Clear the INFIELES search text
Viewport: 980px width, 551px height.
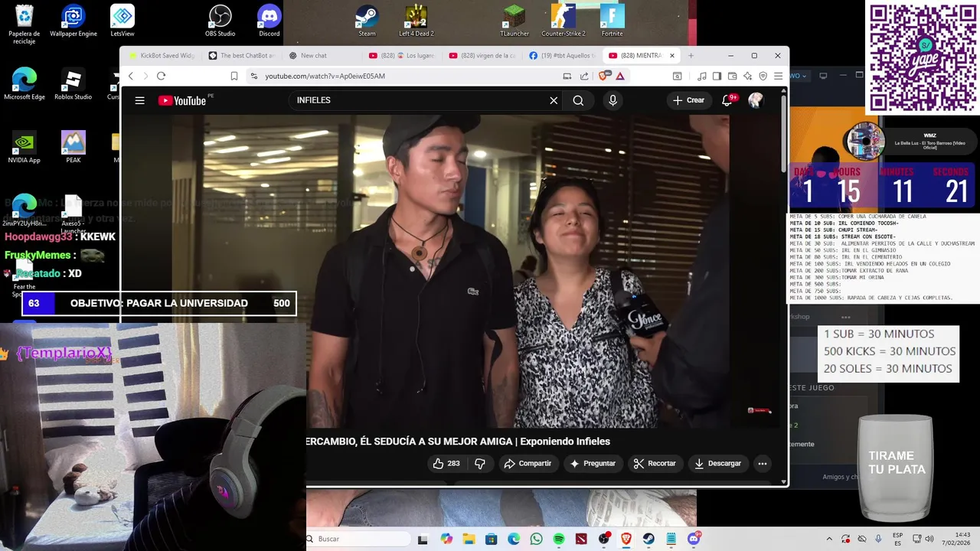click(x=554, y=100)
